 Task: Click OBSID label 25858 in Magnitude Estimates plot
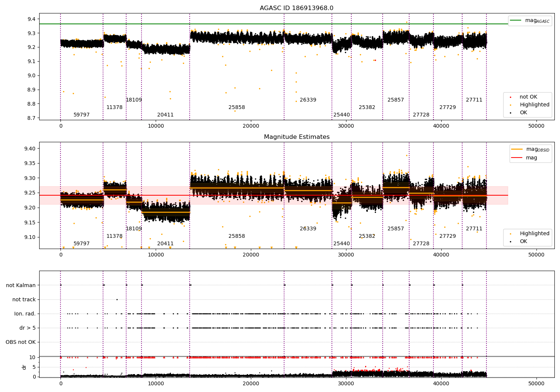pyautogui.click(x=237, y=236)
